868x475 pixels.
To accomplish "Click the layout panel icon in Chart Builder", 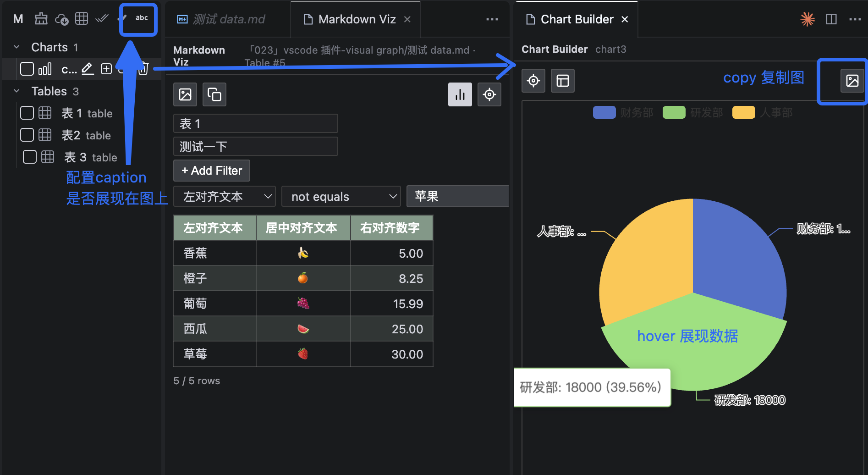I will click(x=563, y=81).
